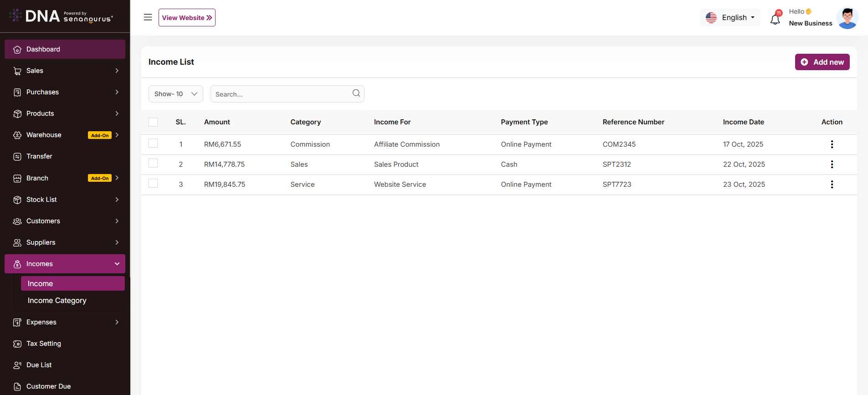Click the View Website button
This screenshot has height=395, width=868.
(x=187, y=18)
